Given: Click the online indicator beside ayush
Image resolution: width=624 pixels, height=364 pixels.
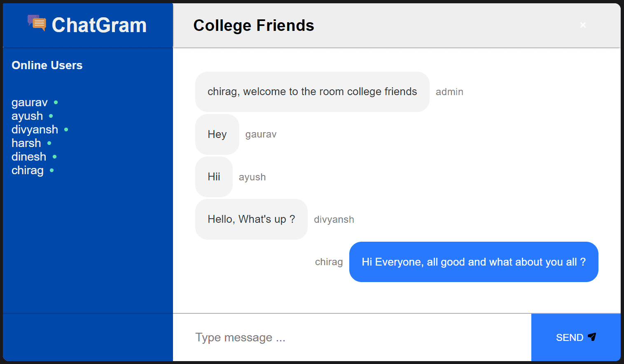Looking at the screenshot, I should tap(50, 116).
